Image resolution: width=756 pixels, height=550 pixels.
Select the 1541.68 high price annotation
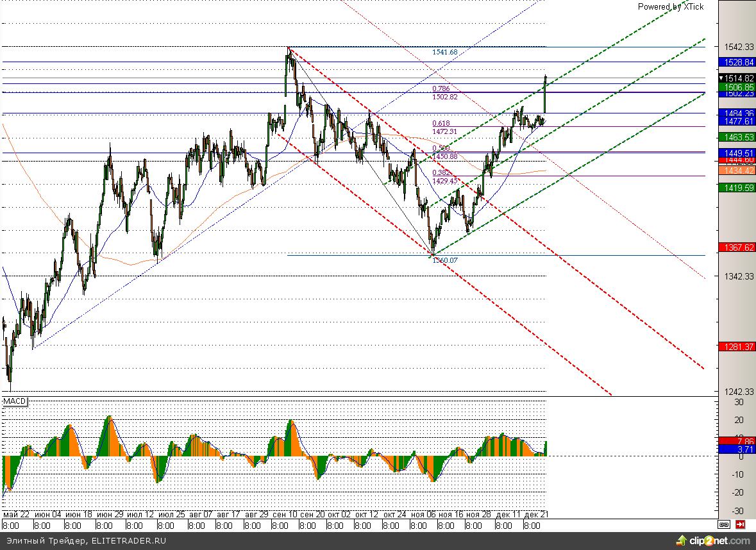pyautogui.click(x=444, y=52)
